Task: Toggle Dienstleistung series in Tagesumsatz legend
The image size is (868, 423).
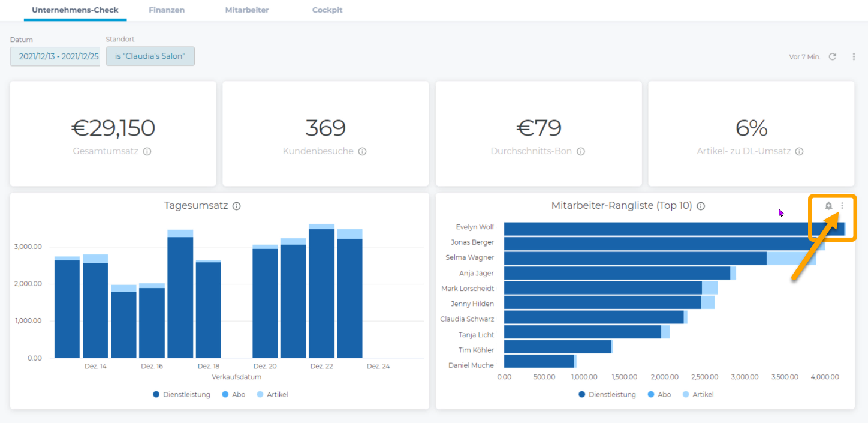Action: [x=182, y=395]
